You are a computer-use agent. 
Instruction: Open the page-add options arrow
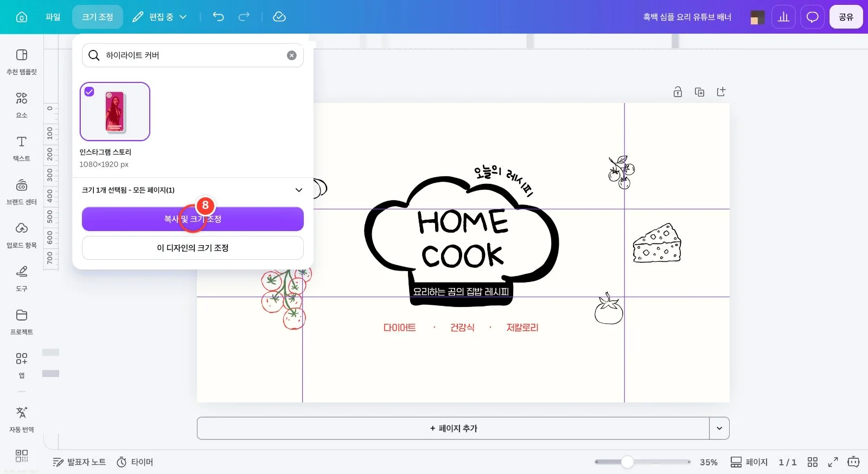(719, 428)
